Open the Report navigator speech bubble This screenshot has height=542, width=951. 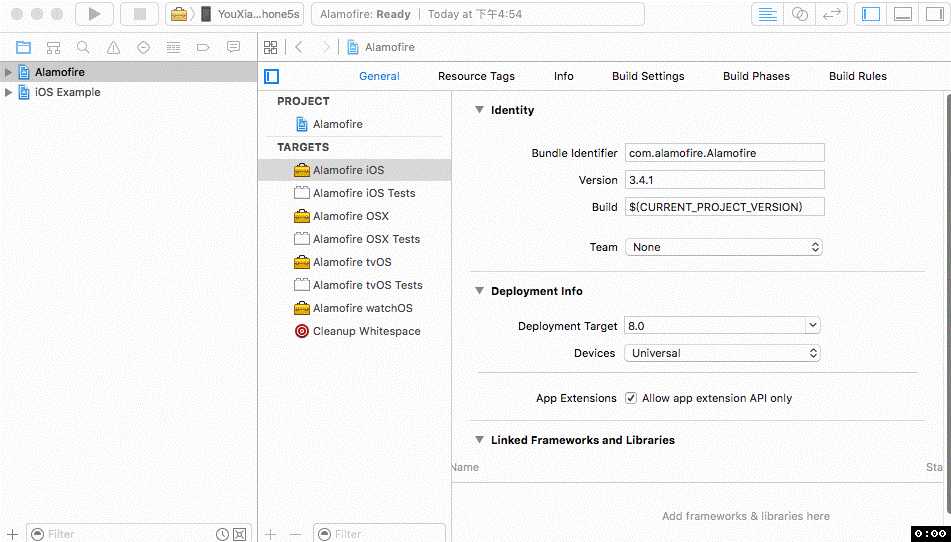click(x=234, y=47)
